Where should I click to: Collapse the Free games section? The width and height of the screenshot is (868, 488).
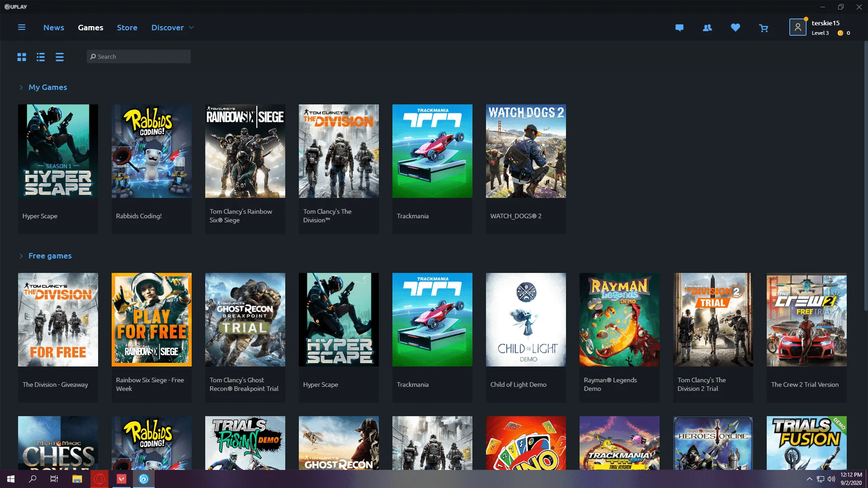click(21, 256)
